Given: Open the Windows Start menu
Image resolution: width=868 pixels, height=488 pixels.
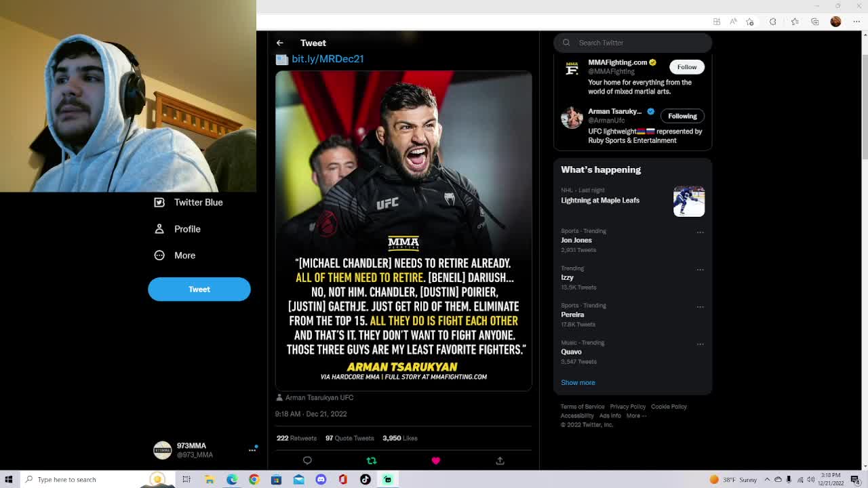Looking at the screenshot, I should (x=9, y=480).
